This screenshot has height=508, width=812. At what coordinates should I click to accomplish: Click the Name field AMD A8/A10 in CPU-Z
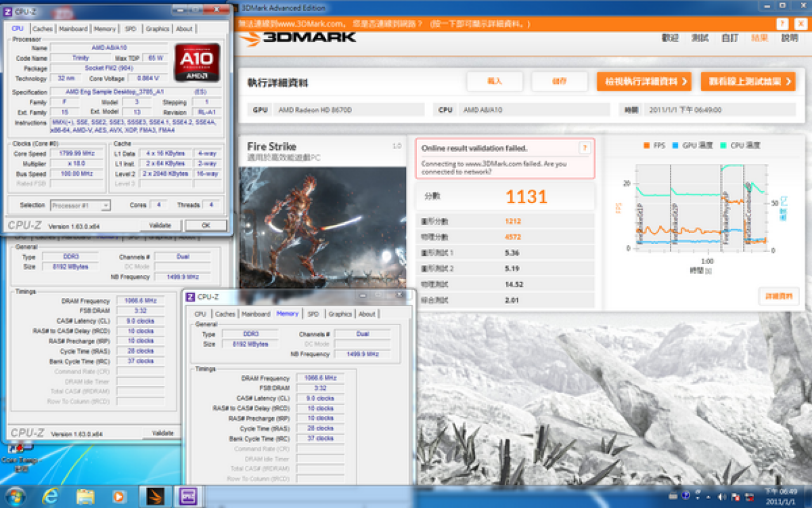[x=110, y=48]
